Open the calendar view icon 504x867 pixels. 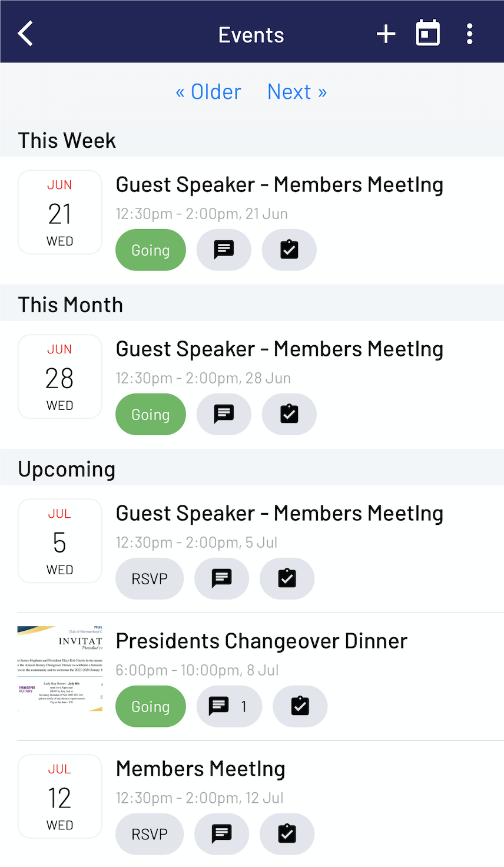coord(427,34)
